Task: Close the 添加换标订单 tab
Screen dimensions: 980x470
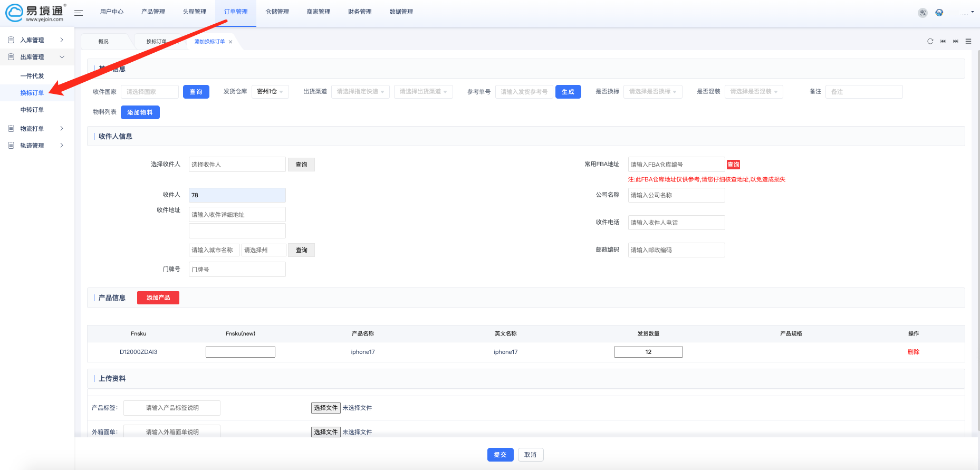Action: 230,42
